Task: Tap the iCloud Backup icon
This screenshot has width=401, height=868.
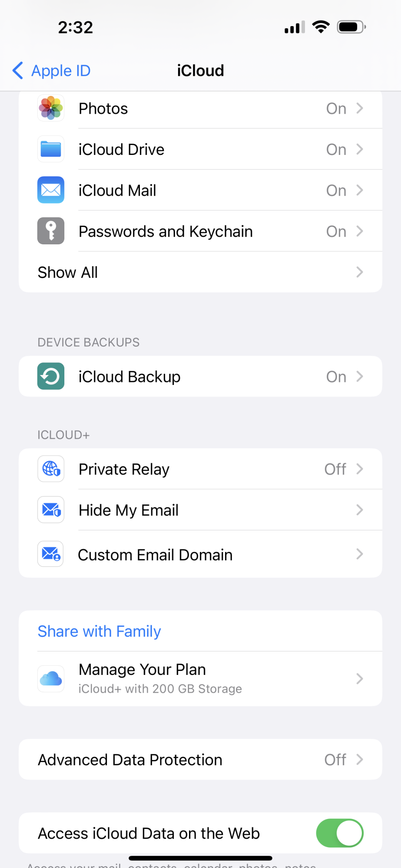Action: pos(51,376)
